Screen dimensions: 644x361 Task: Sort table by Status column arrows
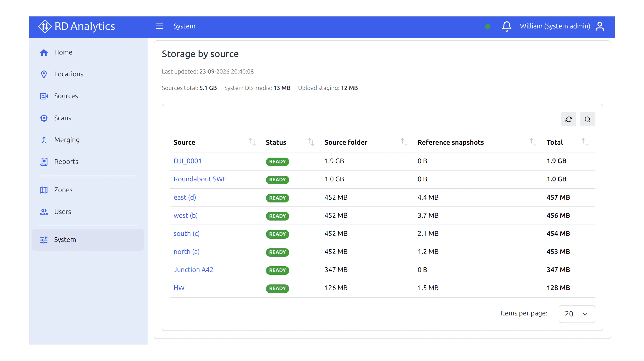[x=311, y=142]
